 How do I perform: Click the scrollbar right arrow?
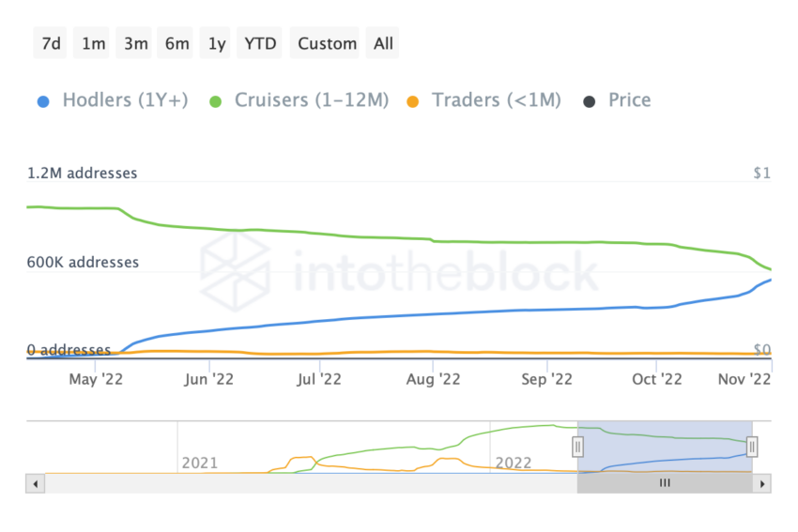coord(762,484)
